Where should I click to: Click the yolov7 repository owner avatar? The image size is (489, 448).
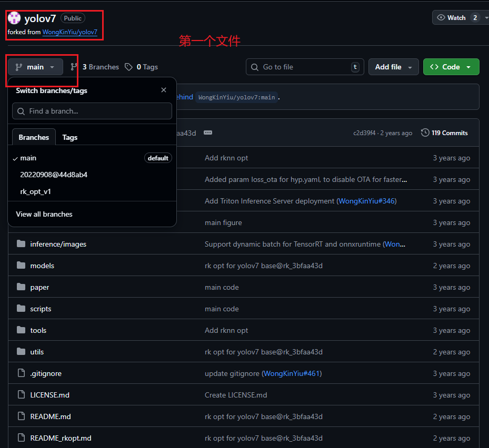coord(14,18)
